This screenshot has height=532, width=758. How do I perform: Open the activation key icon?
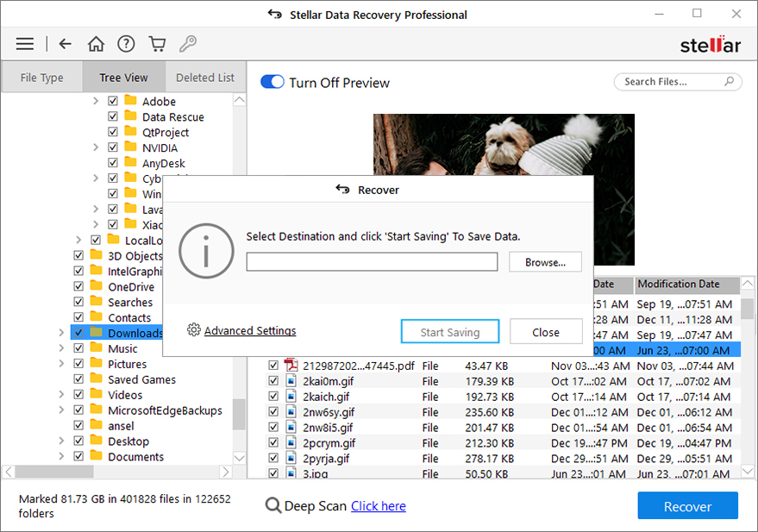click(x=188, y=44)
